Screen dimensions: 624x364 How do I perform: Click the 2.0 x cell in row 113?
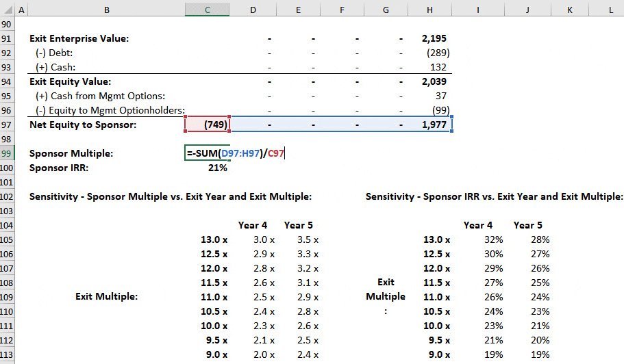pyautogui.click(x=264, y=354)
